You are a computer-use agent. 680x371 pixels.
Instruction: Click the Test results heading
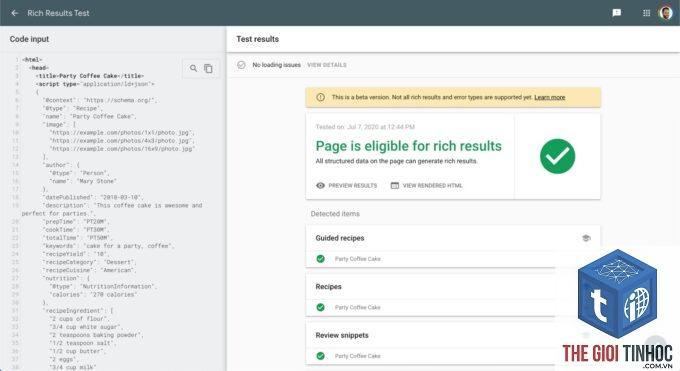258,39
